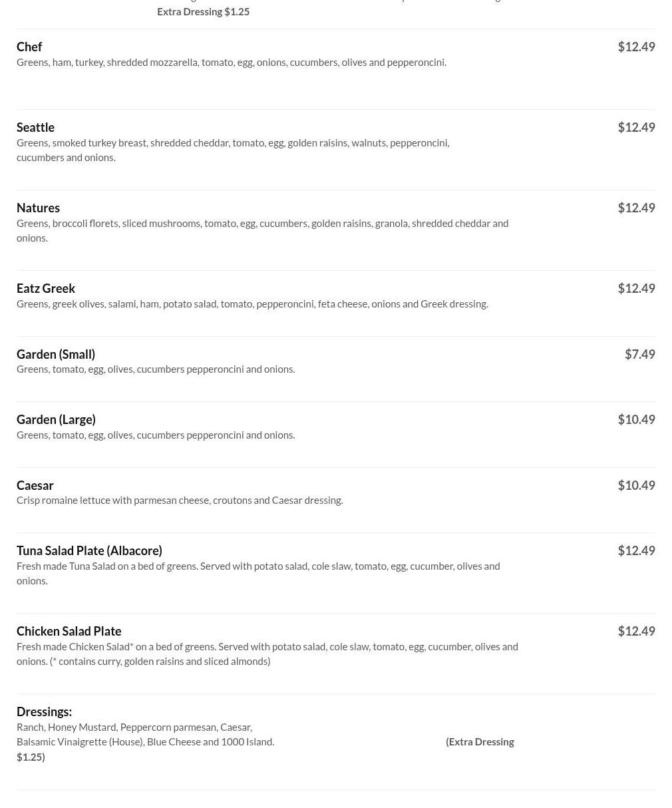The height and width of the screenshot is (808, 672).
Task: Click the Eatz Greek ingredients description
Action: pyautogui.click(x=252, y=303)
